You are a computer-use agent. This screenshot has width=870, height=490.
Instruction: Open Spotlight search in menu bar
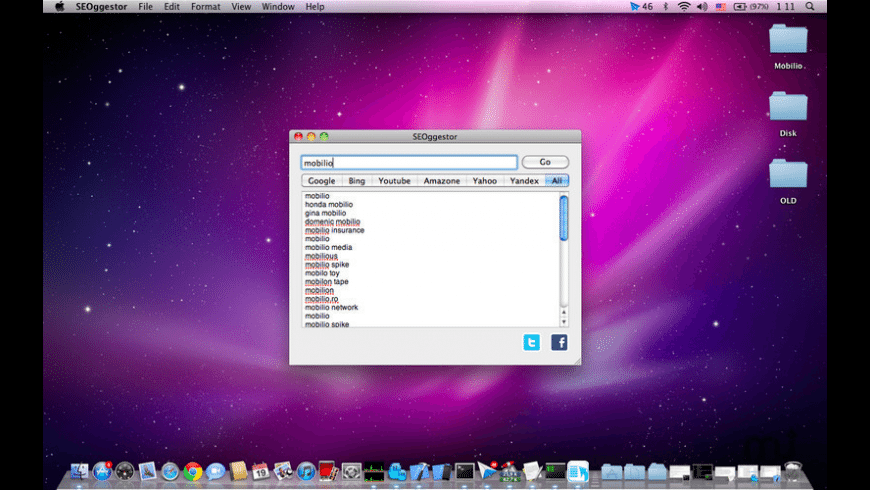coord(810,7)
